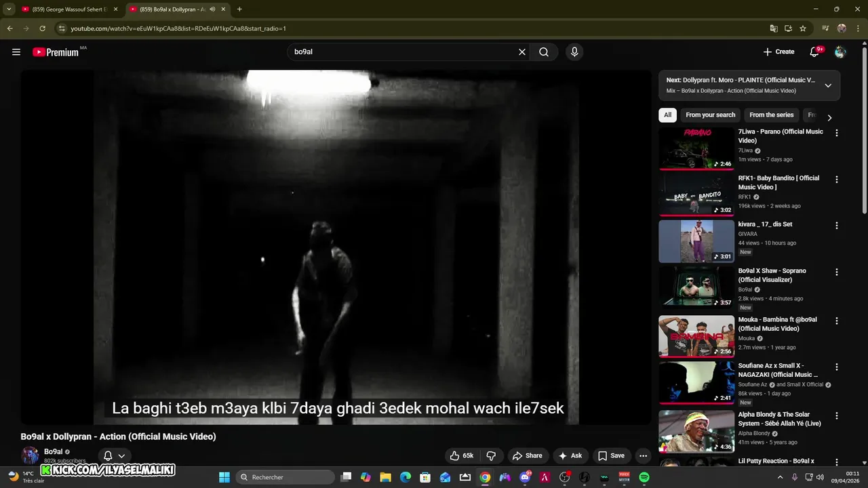Open the Ask AI button
This screenshot has width=868, height=488.
[570, 455]
